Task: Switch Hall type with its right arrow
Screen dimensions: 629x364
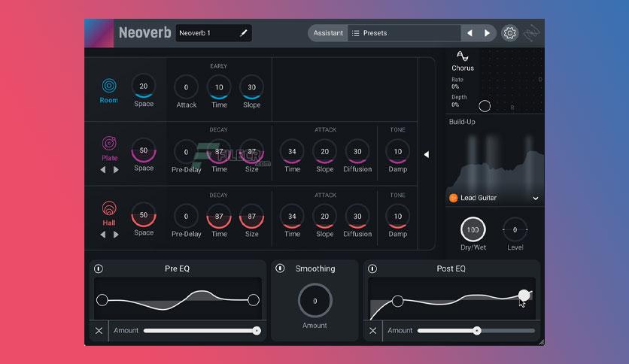Action: pyautogui.click(x=116, y=235)
